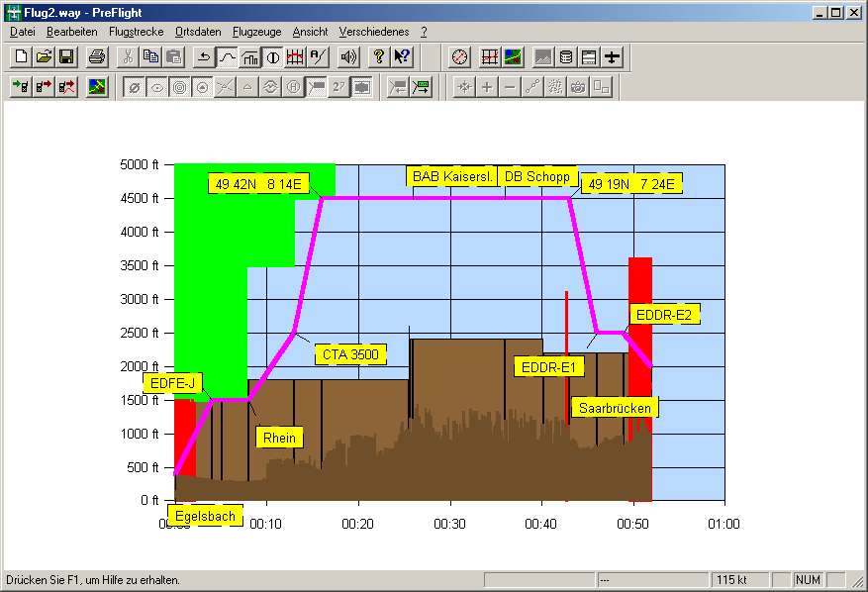Save Flug2.way using the diskette icon
The width and height of the screenshot is (868, 592).
point(66,56)
